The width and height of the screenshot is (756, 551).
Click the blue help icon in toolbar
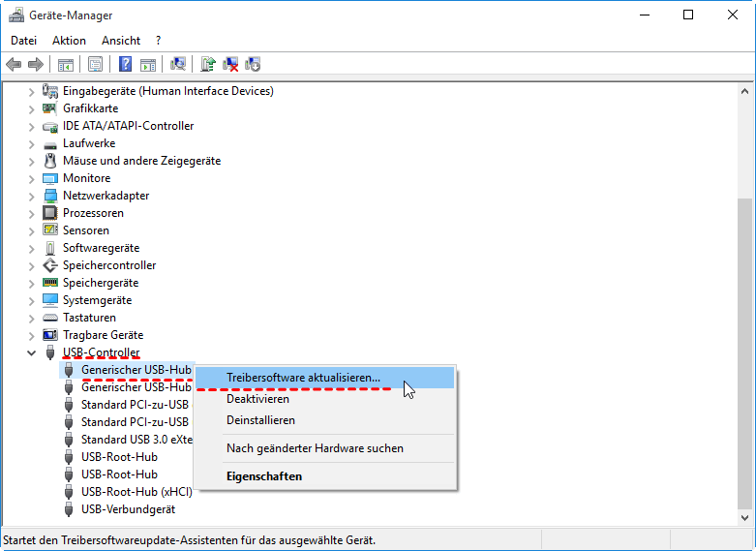pos(125,65)
